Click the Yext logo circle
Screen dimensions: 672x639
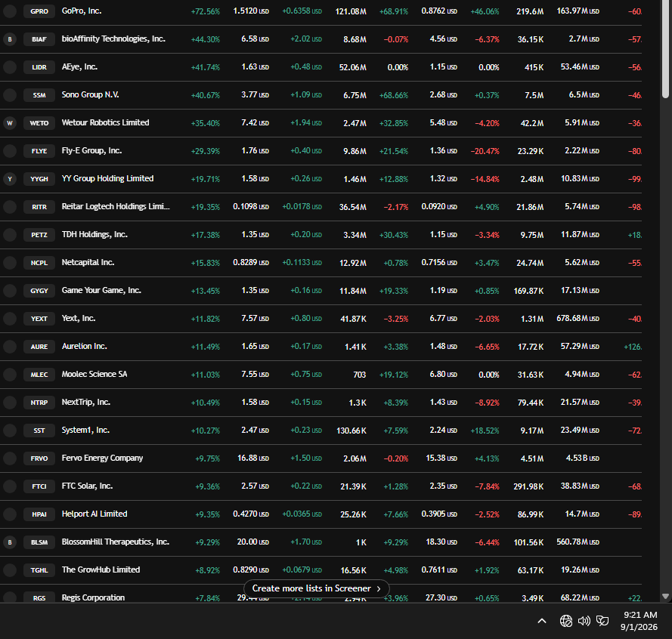click(10, 319)
